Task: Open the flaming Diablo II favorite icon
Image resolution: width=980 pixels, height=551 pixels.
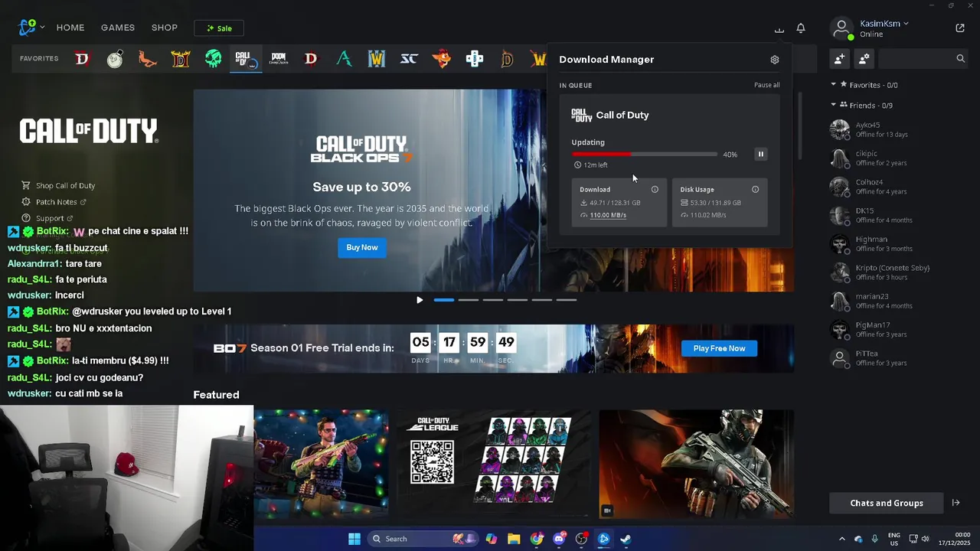Action: (181, 59)
